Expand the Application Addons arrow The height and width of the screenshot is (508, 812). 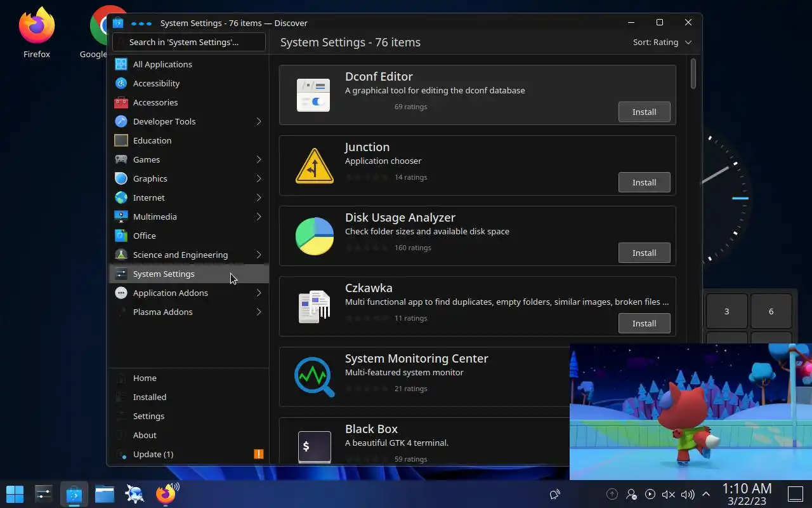[x=259, y=293]
